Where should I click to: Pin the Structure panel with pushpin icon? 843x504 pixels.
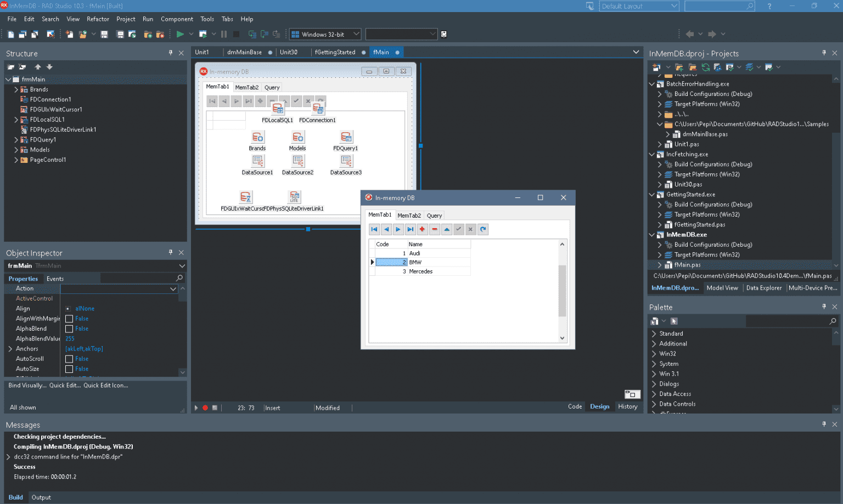(171, 53)
